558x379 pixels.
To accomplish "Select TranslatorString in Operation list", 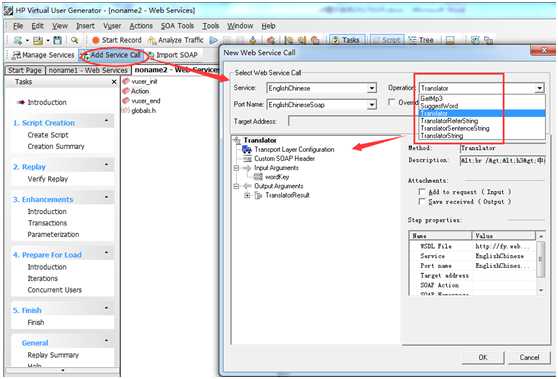I will click(x=482, y=136).
